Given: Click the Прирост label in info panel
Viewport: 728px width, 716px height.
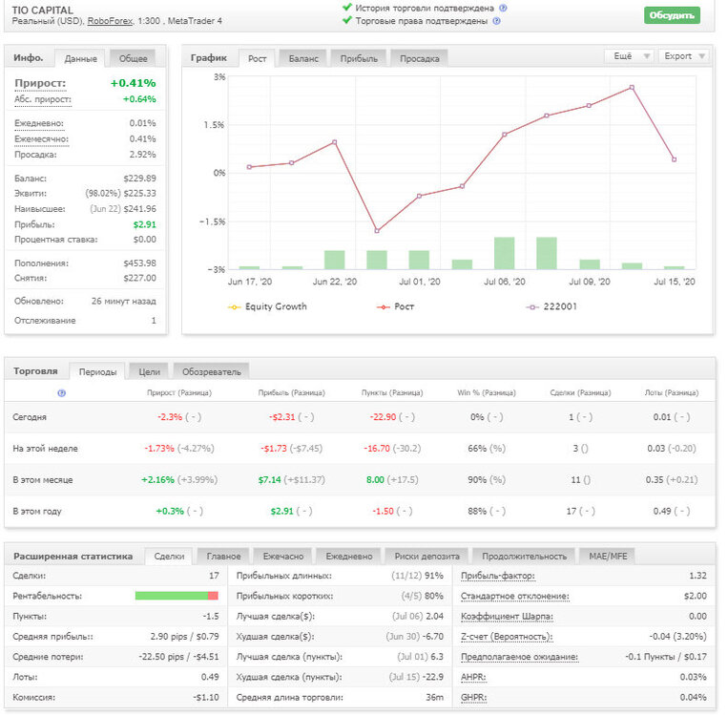Looking at the screenshot, I should 40,83.
